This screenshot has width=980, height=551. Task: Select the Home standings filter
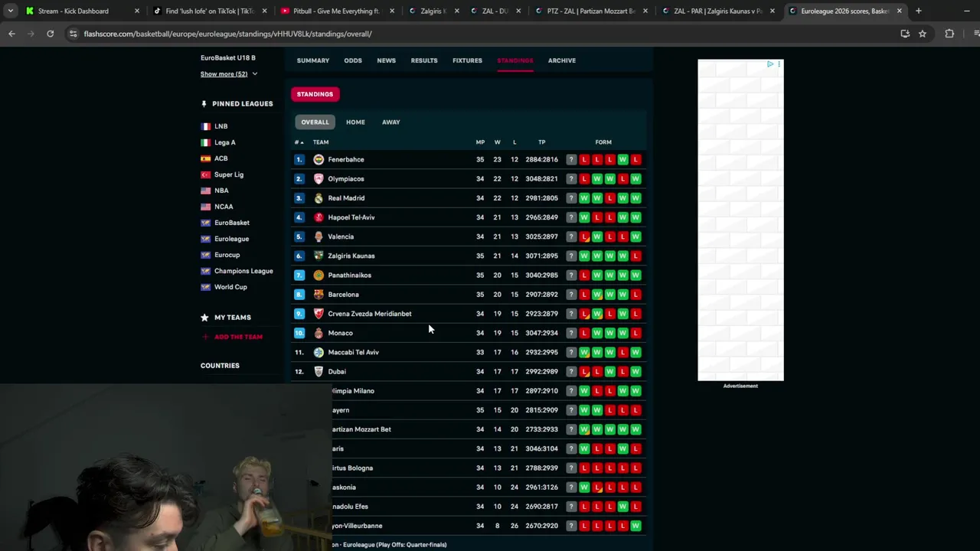pos(355,122)
